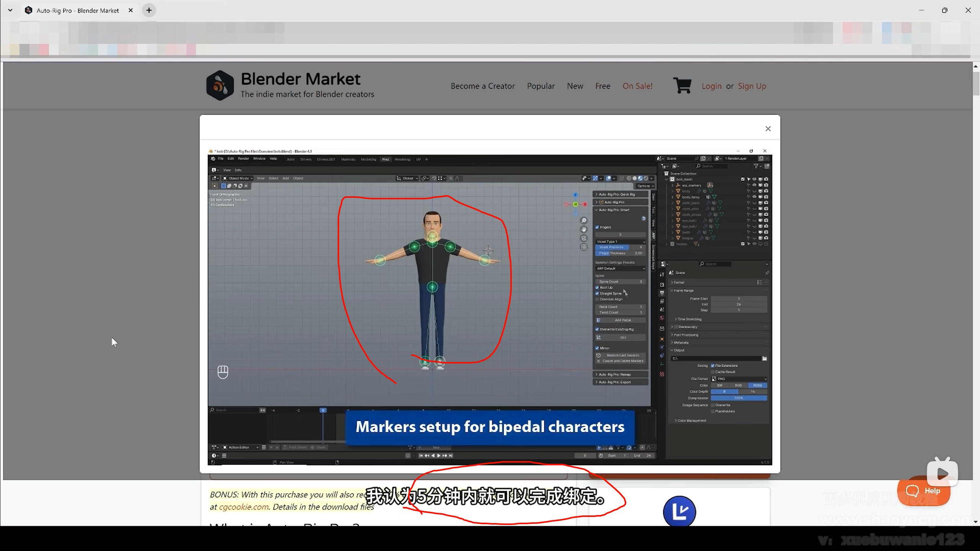Click the timeline play button
This screenshot has width=980, height=551.
point(439,455)
